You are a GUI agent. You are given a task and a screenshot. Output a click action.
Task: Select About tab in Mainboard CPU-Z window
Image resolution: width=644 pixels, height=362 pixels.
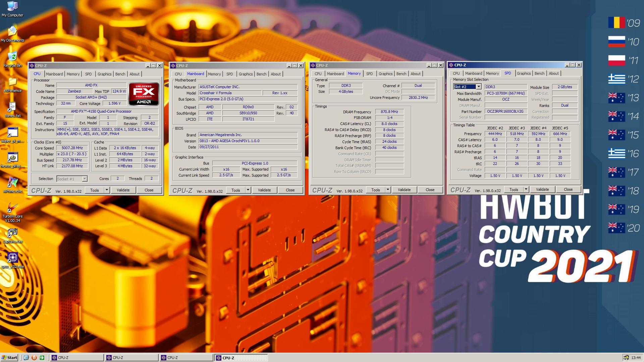[276, 74]
